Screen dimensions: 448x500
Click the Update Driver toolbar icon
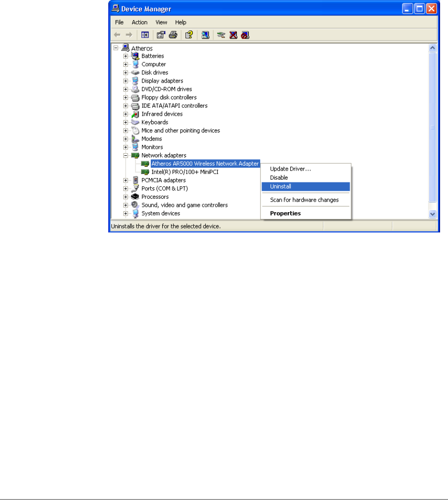click(221, 35)
